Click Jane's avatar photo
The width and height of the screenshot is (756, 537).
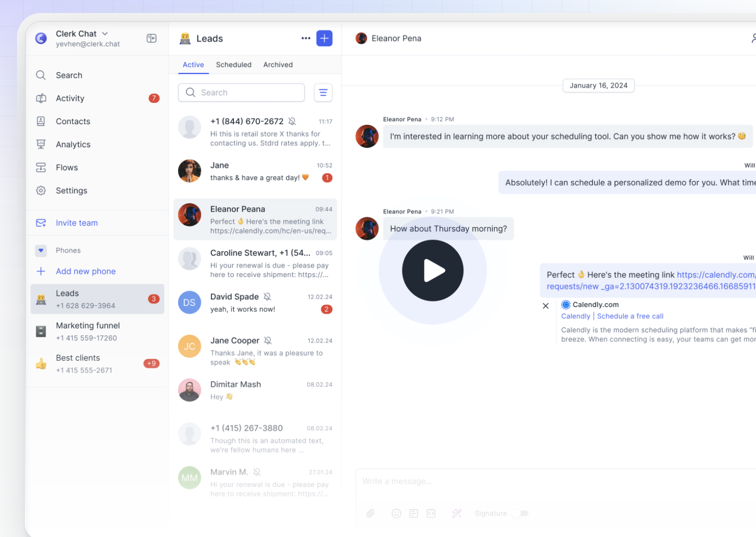[189, 171]
